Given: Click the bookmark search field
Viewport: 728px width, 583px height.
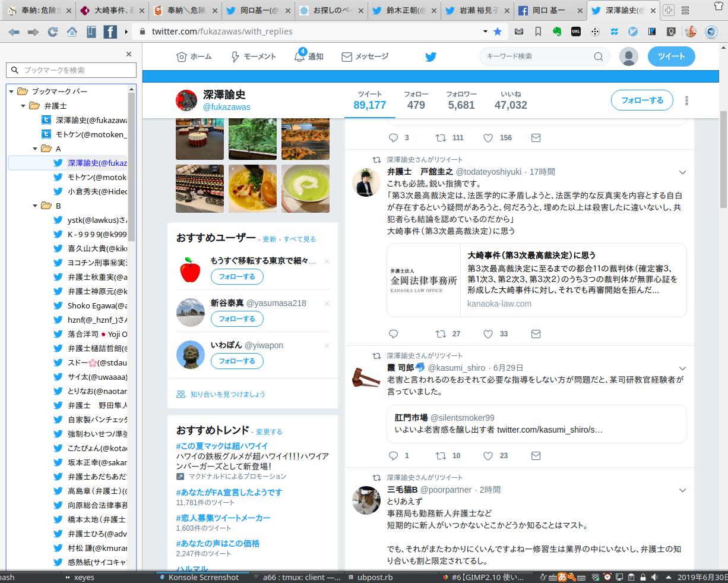Looking at the screenshot, I should coord(71,70).
